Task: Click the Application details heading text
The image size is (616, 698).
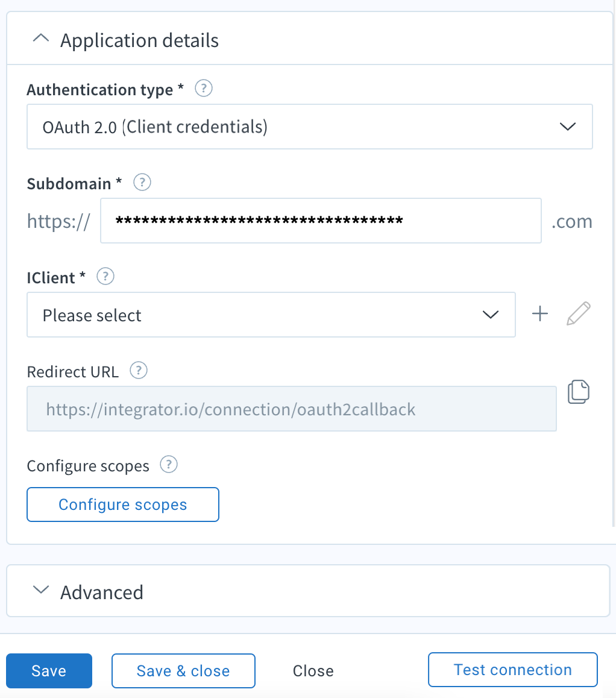Action: (x=140, y=40)
